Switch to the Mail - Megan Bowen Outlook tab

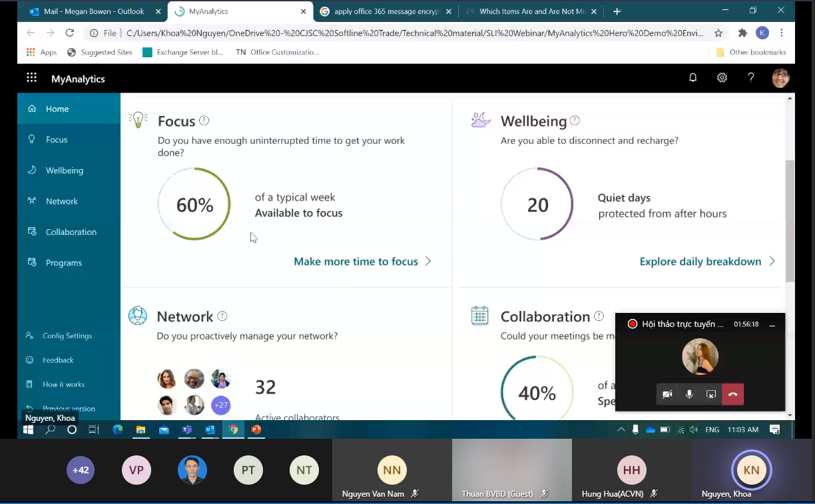point(95,11)
